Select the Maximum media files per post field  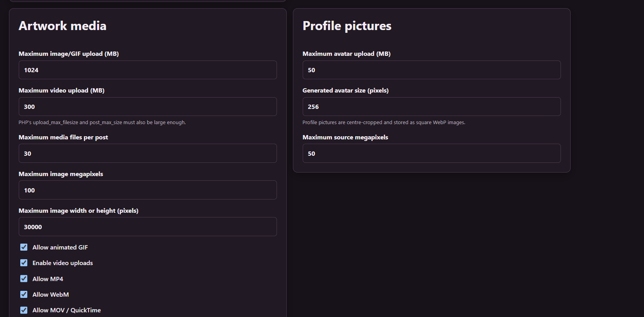click(147, 153)
